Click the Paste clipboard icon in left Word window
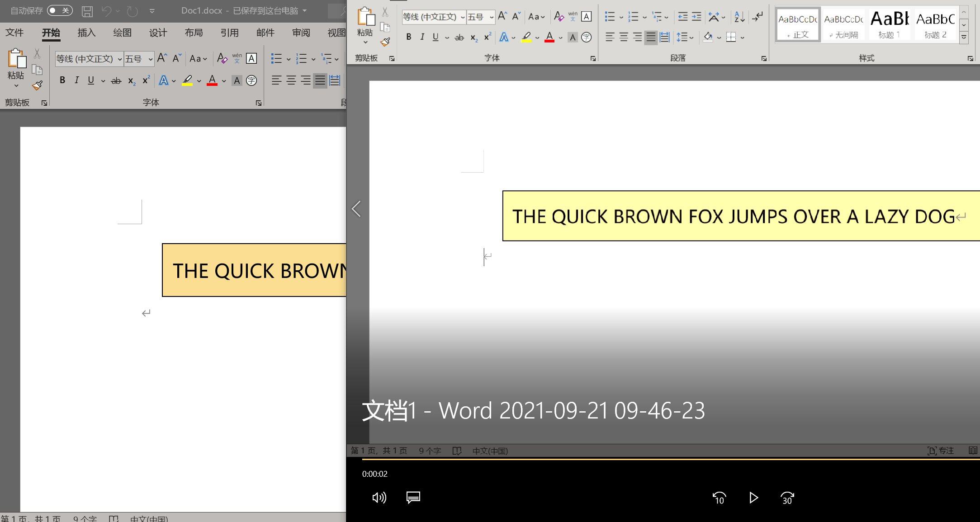Screen dimensions: 980x522 coord(16,59)
